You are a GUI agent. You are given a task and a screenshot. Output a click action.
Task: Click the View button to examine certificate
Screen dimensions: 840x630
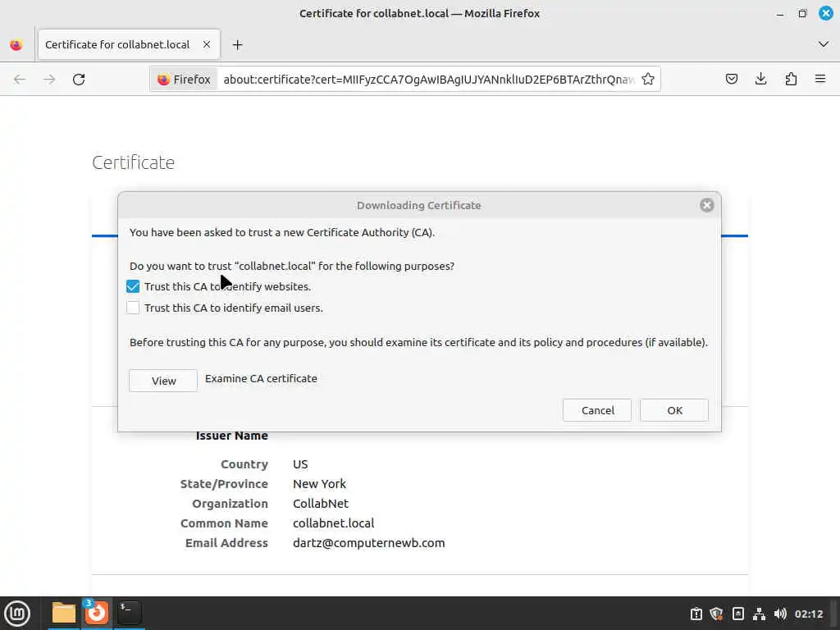[x=163, y=381]
